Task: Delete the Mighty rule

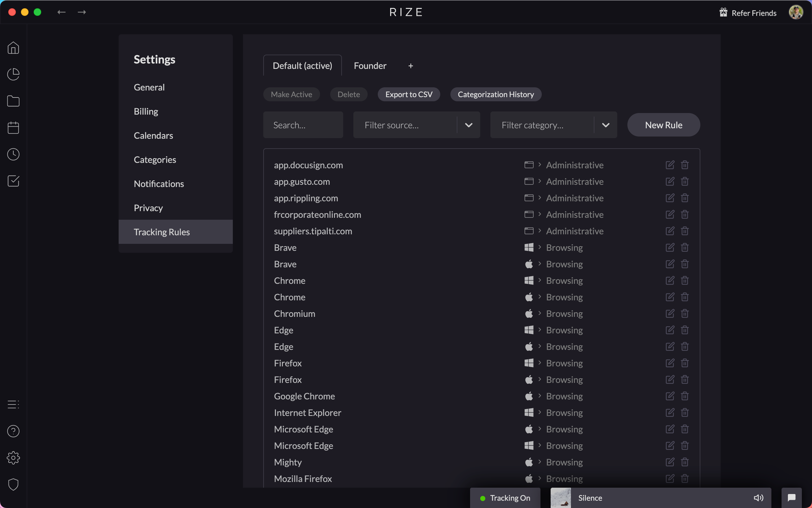Action: point(685,462)
